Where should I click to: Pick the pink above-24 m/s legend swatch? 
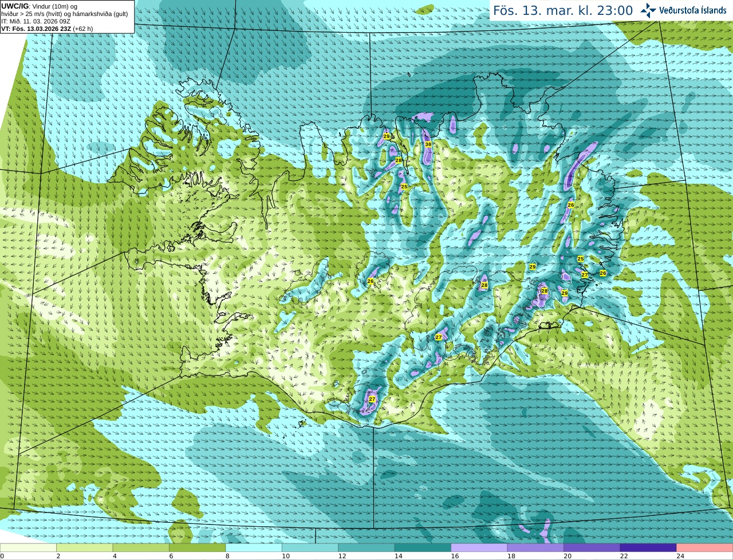tap(705, 548)
